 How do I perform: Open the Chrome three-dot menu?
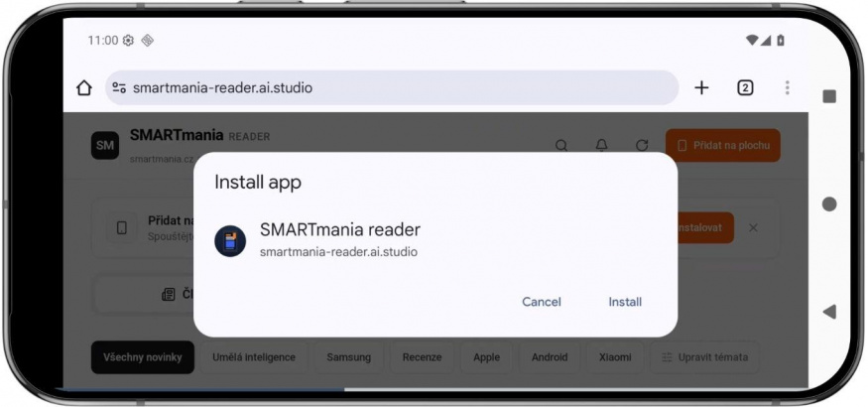[788, 87]
